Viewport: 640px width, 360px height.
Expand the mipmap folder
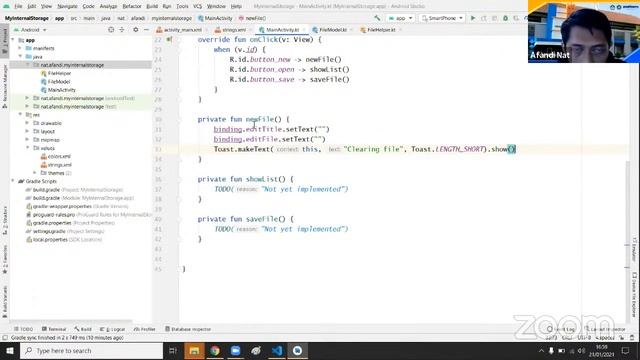28,140
